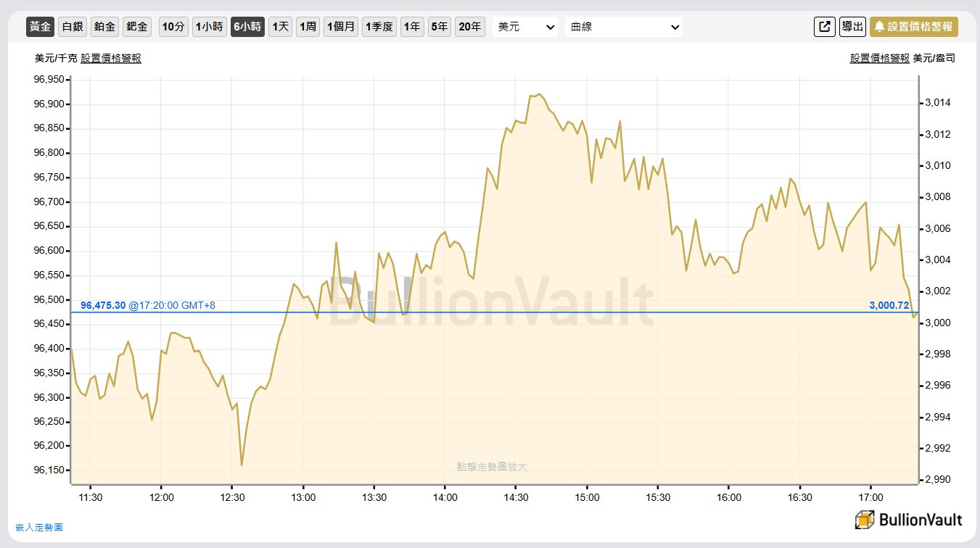
Task: Click 點擊走勢圖放大 text to enlarge chart
Action: click(x=493, y=467)
